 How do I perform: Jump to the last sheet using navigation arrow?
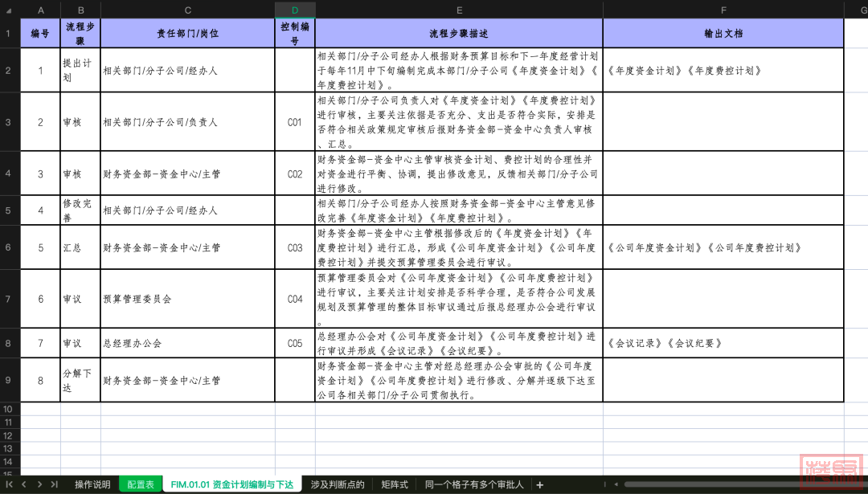pyautogui.click(x=54, y=484)
